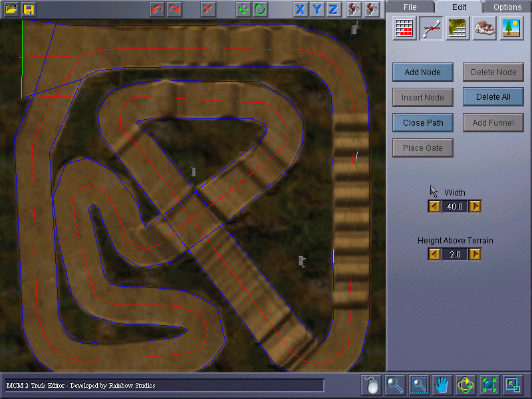Click the Place Gate button
The image size is (532, 399).
pos(423,148)
